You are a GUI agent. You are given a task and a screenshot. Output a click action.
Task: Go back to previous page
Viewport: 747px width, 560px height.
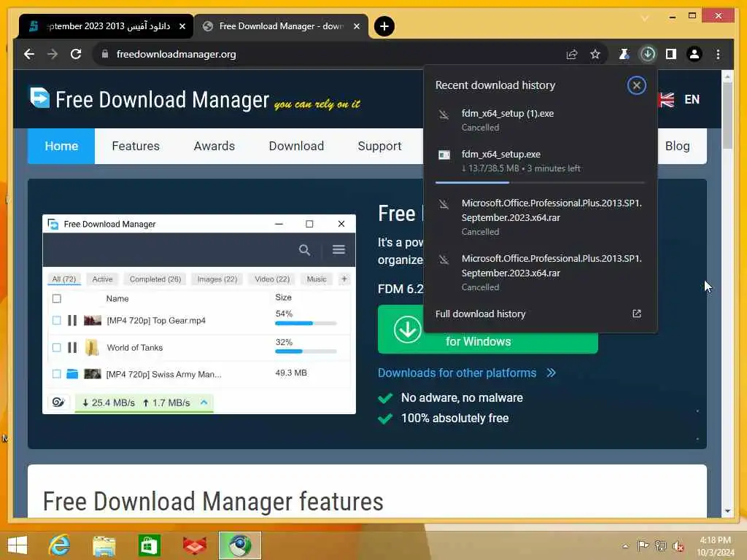click(x=29, y=54)
